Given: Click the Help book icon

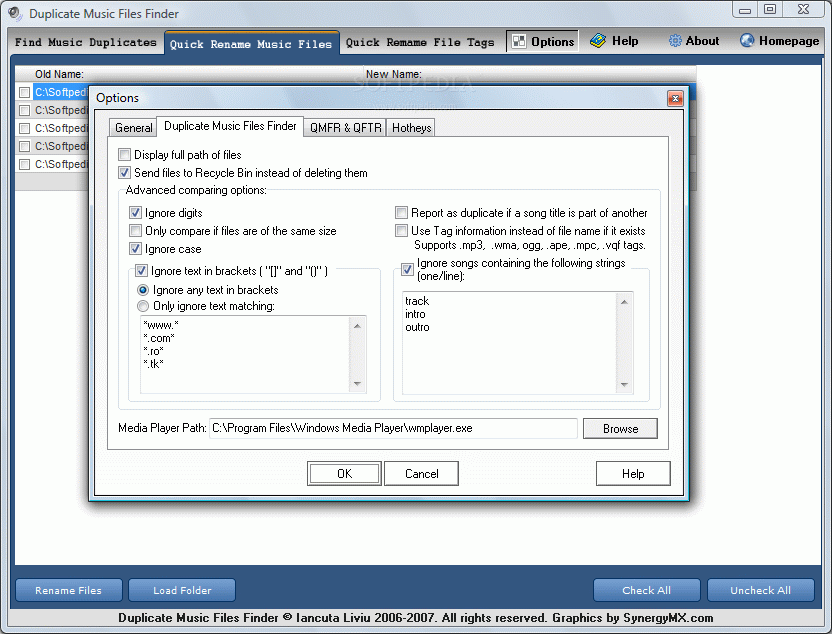Looking at the screenshot, I should click(598, 41).
